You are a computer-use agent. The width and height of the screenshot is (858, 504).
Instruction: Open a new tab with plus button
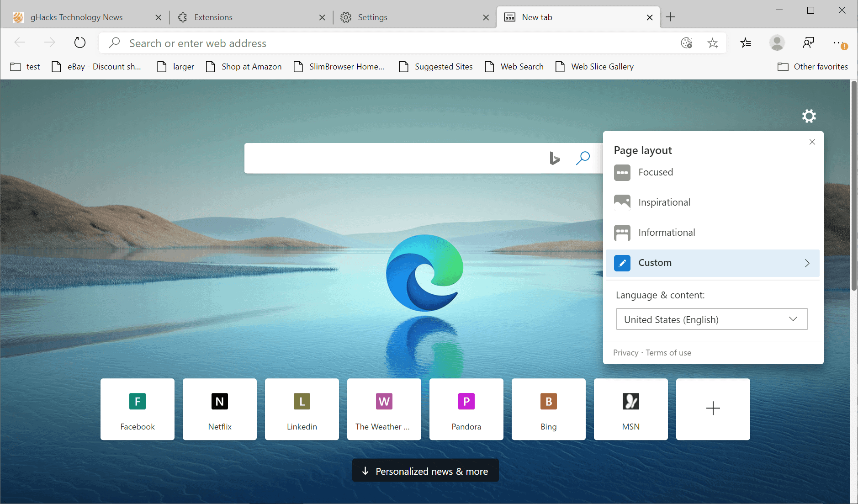[670, 17]
